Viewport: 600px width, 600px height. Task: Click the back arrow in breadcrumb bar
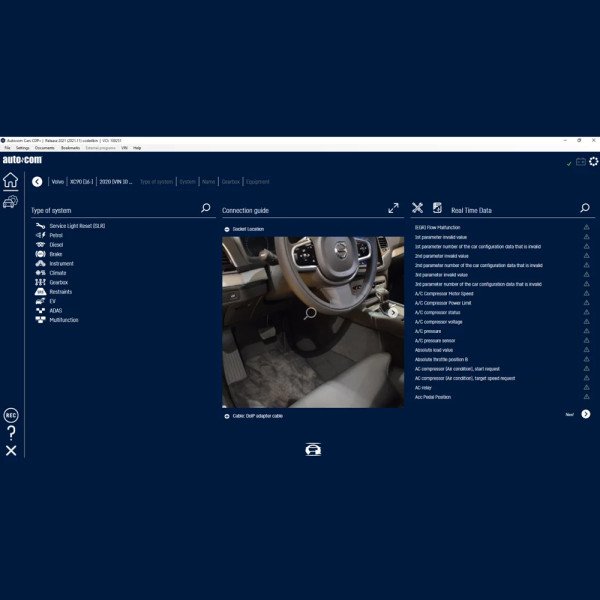click(x=37, y=182)
